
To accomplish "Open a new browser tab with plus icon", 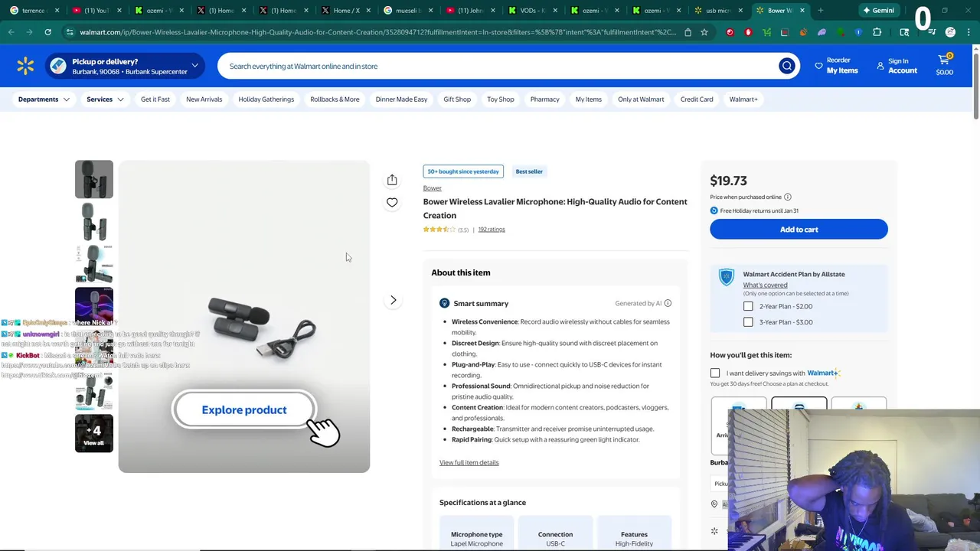I will point(820,11).
